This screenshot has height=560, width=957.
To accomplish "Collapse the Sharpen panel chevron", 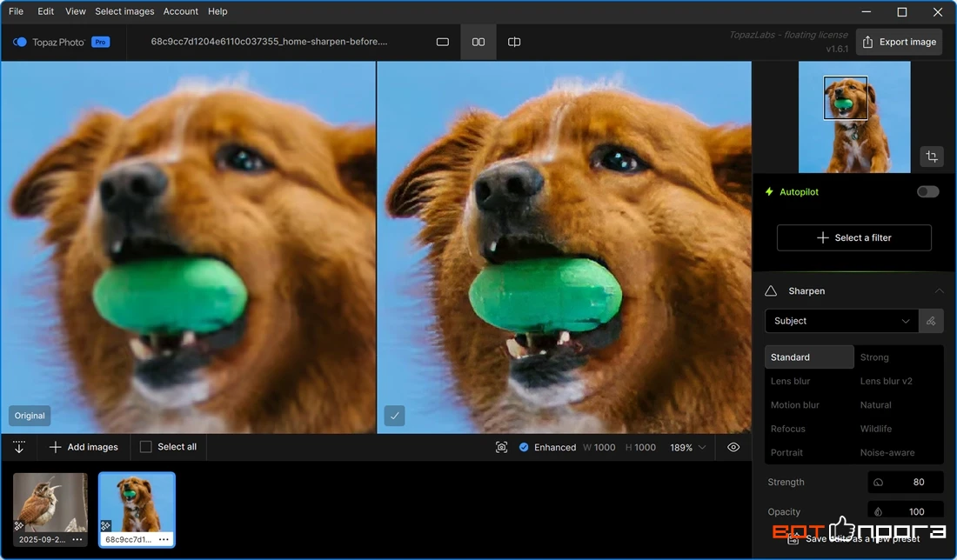I will [x=939, y=291].
